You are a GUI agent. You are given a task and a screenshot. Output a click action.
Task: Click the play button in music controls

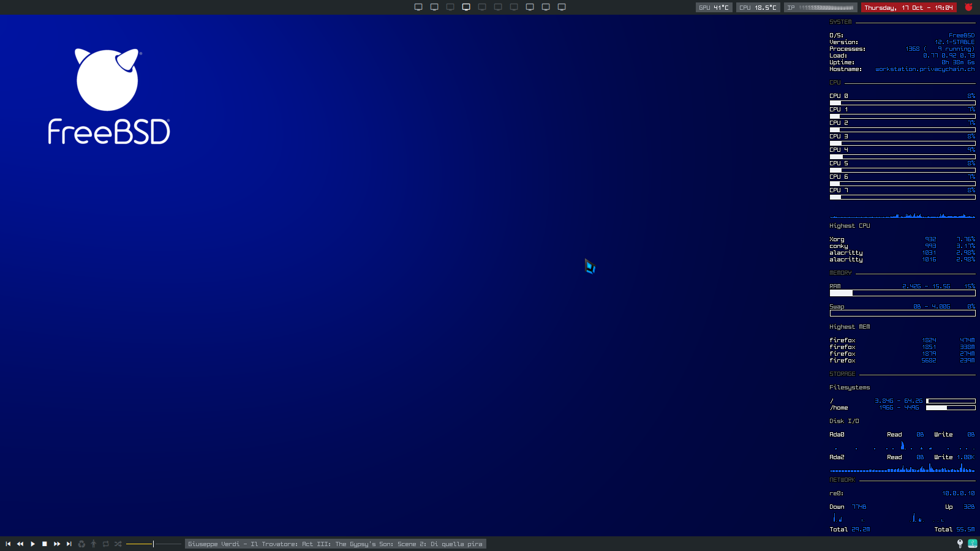pyautogui.click(x=32, y=544)
